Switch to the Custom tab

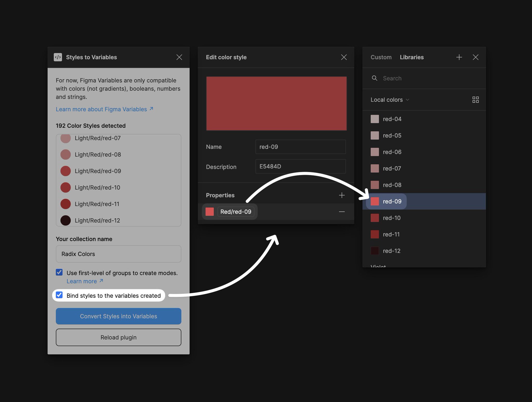(x=381, y=57)
